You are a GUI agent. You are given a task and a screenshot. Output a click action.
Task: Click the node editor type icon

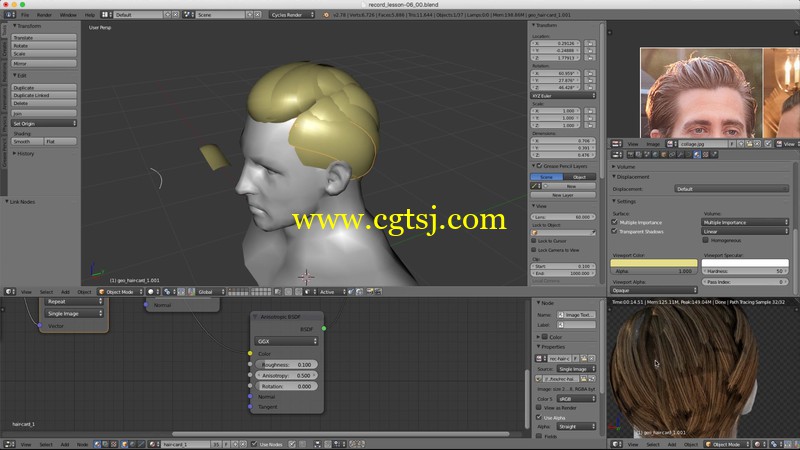click(x=8, y=444)
